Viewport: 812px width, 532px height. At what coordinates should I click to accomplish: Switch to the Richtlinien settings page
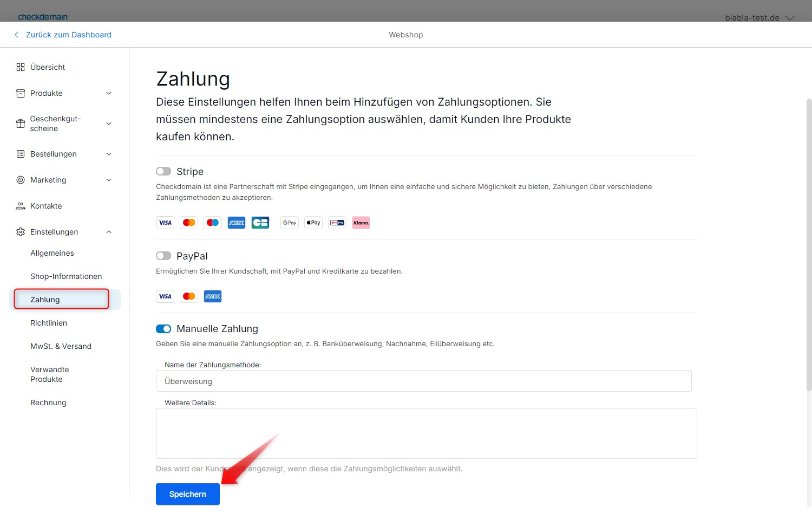point(49,323)
